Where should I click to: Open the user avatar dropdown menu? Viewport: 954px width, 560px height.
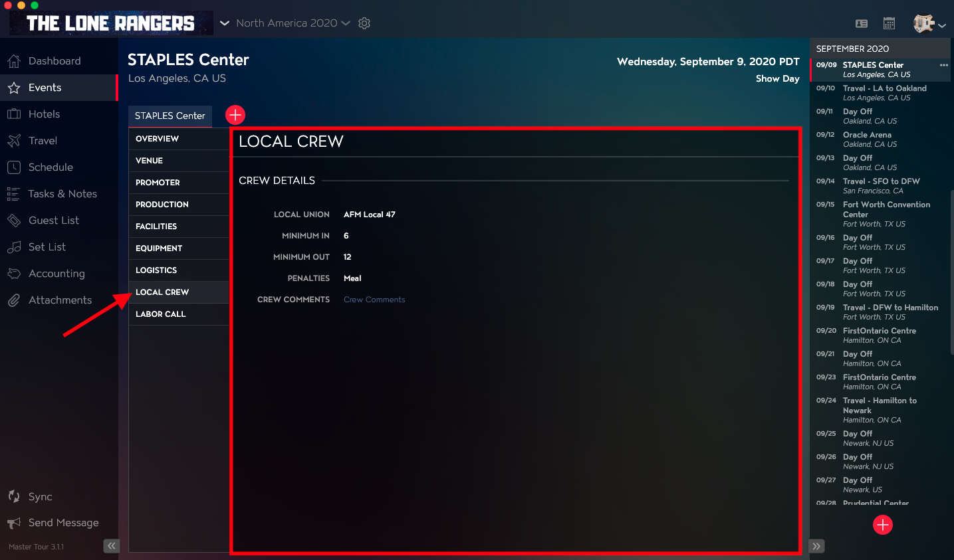(929, 24)
